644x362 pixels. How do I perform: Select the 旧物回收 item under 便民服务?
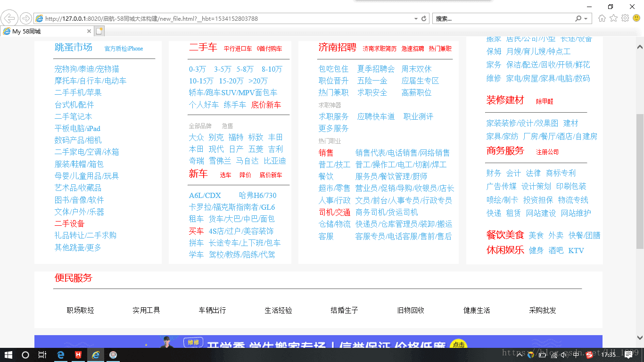[x=411, y=310]
